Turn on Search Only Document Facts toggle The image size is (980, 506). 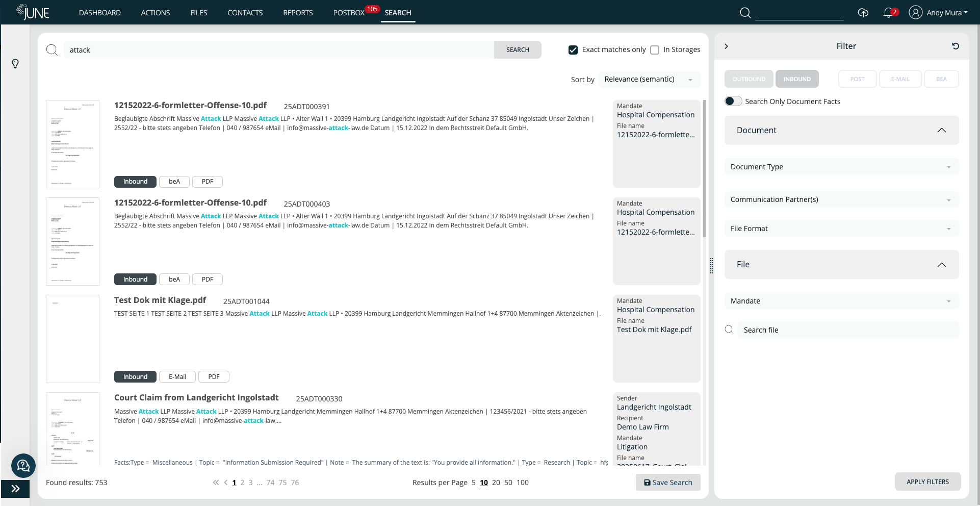click(x=733, y=101)
